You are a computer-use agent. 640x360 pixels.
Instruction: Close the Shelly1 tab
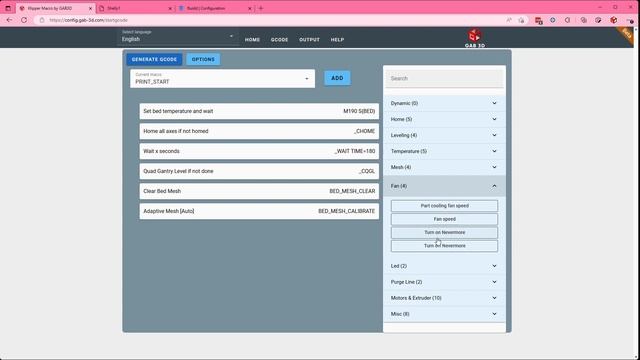click(170, 8)
